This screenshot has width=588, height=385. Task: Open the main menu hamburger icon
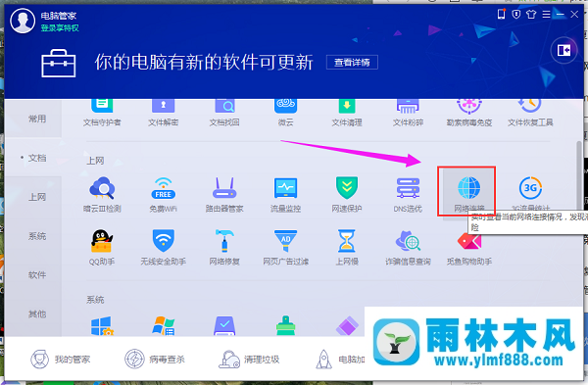(x=546, y=15)
